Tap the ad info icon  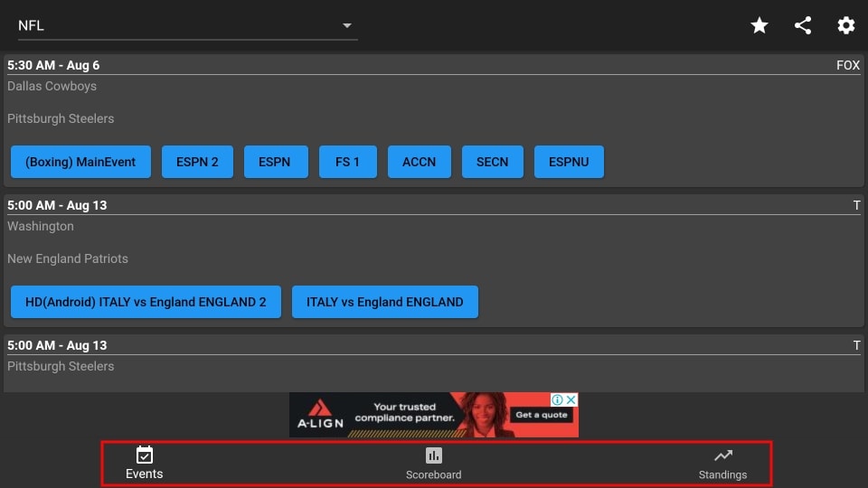tap(558, 399)
